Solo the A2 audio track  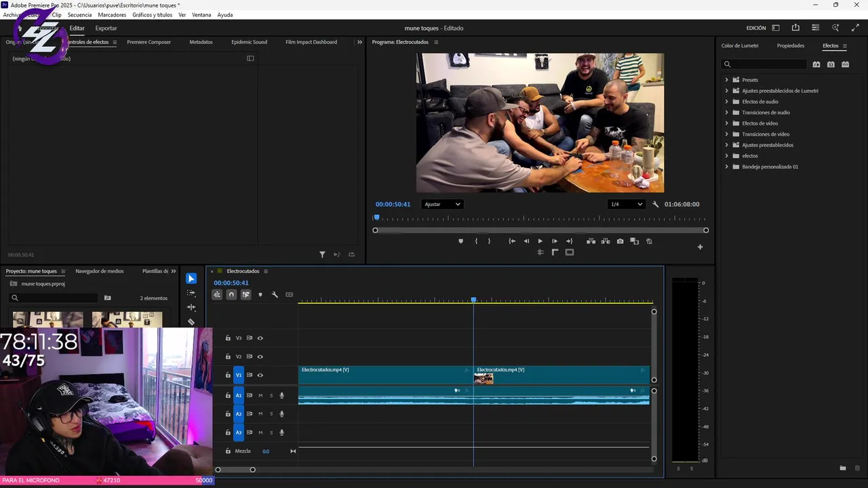(271, 414)
